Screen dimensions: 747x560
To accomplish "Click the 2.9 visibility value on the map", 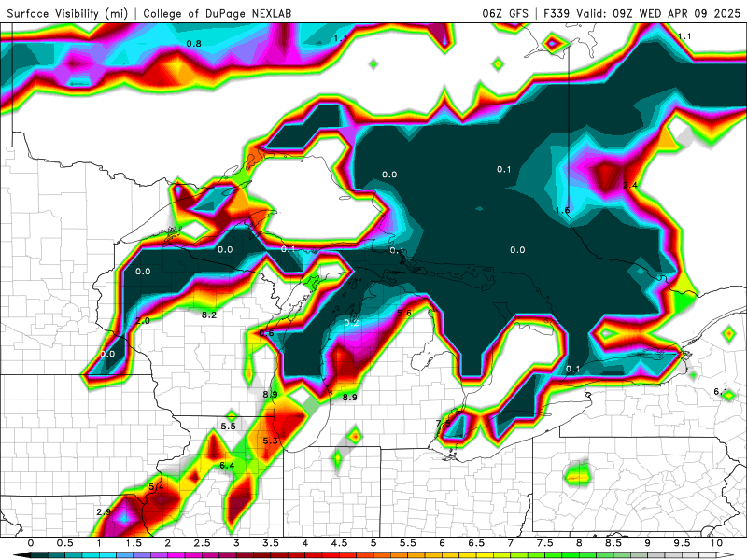I will [104, 512].
